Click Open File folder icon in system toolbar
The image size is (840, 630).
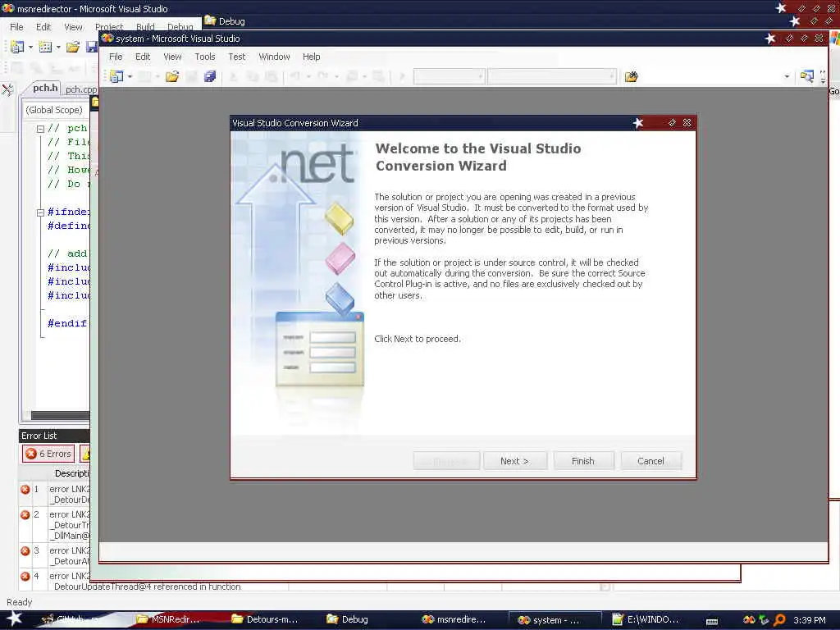click(x=172, y=76)
